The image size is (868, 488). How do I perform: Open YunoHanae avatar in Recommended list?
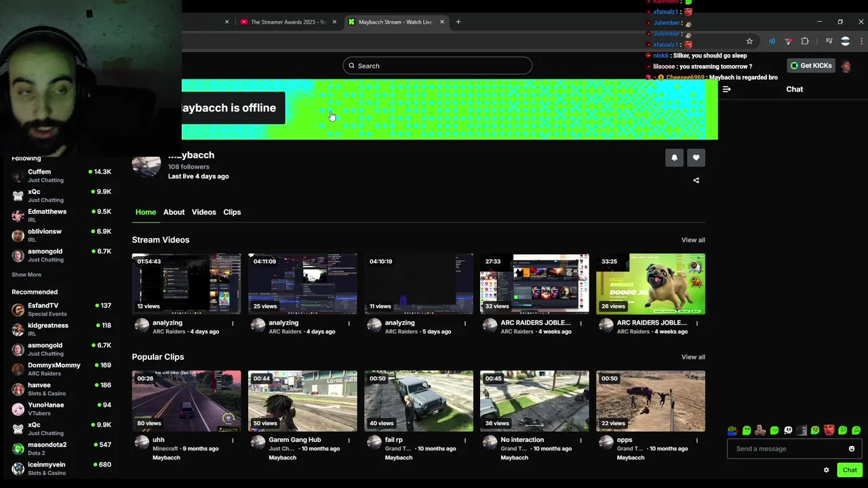click(18, 409)
